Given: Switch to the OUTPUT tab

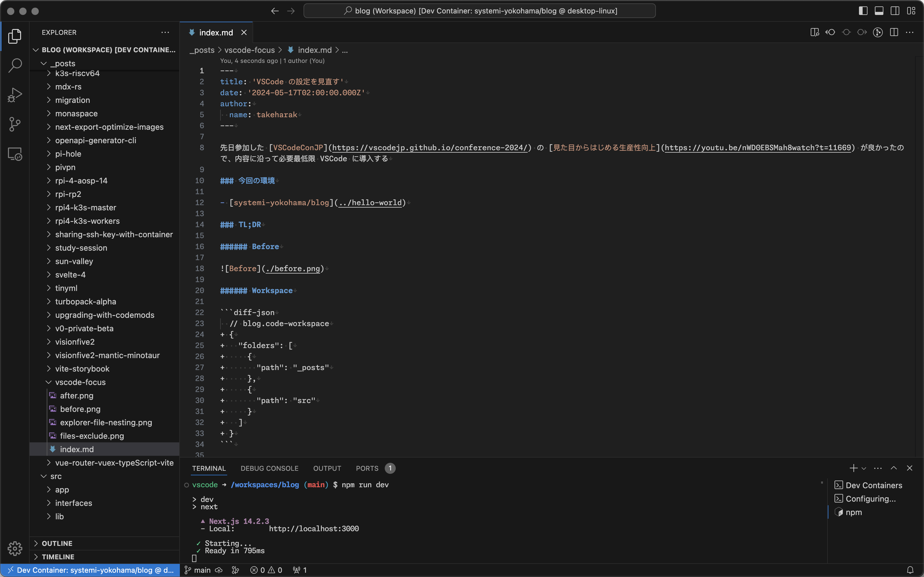Looking at the screenshot, I should click(327, 468).
